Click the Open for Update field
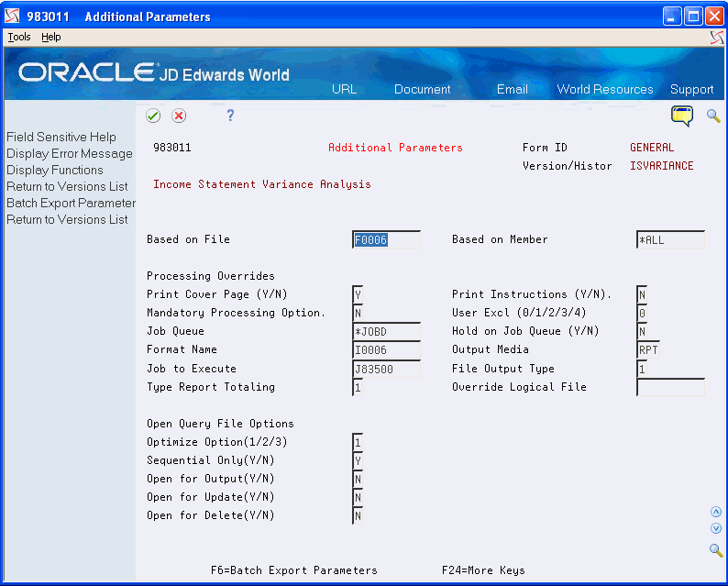Screen dimensions: 728x586 [358, 497]
